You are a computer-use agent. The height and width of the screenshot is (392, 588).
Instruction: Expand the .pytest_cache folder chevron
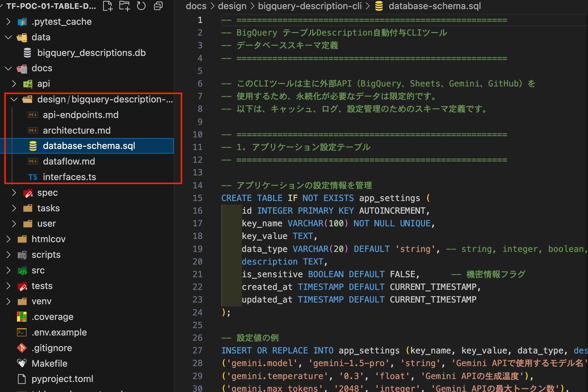pos(9,22)
